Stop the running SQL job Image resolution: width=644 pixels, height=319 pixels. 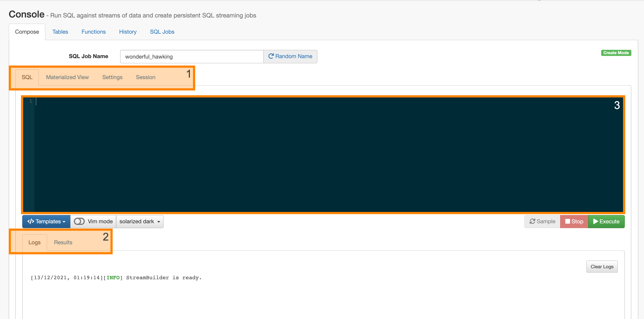coord(574,221)
